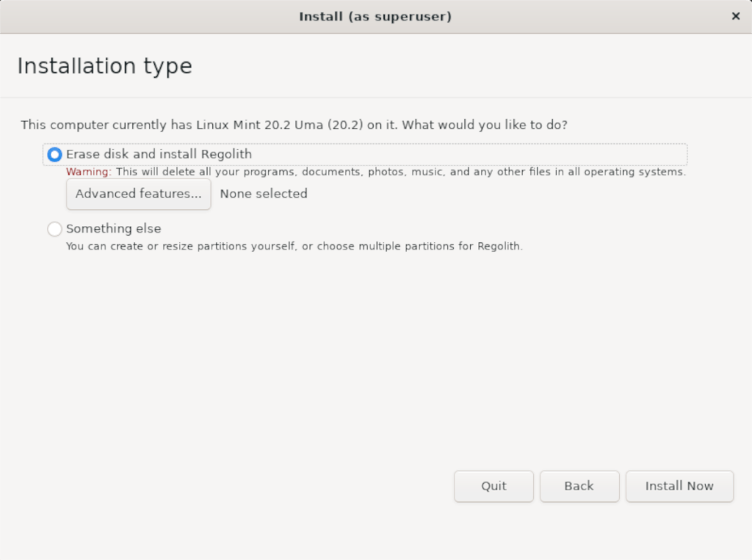Viewport: 752px width, 560px height.
Task: Click the Installation type heading
Action: pyautogui.click(x=104, y=66)
